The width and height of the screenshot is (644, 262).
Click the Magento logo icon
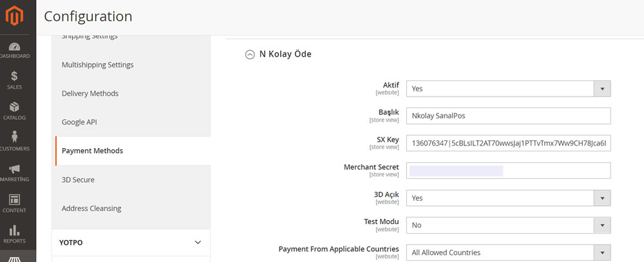15,15
